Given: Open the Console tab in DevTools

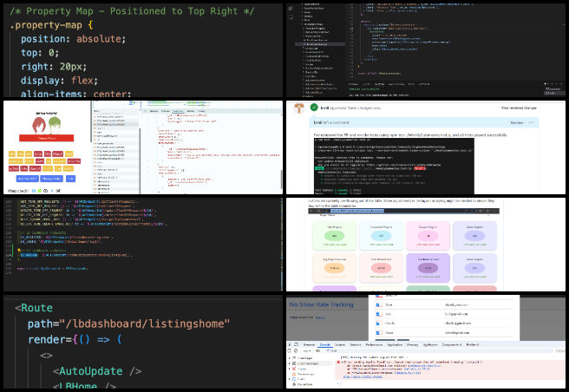Looking at the screenshot, I should [325, 344].
